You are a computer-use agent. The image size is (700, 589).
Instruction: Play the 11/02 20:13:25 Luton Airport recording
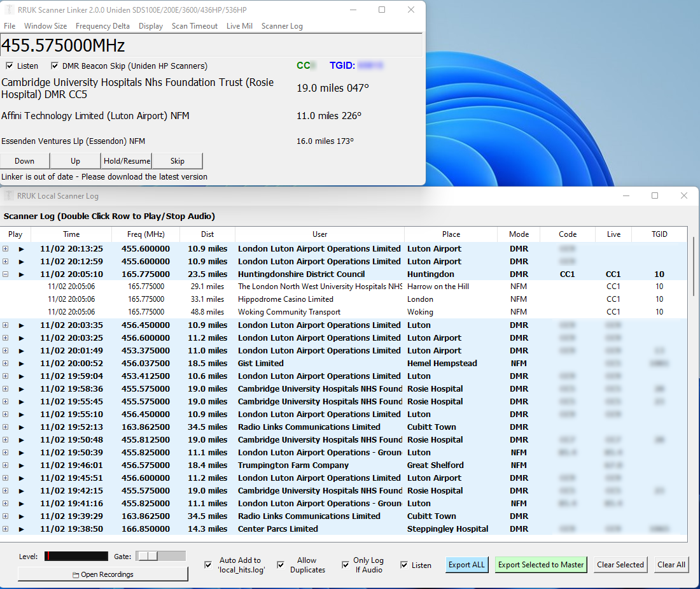pos(22,248)
